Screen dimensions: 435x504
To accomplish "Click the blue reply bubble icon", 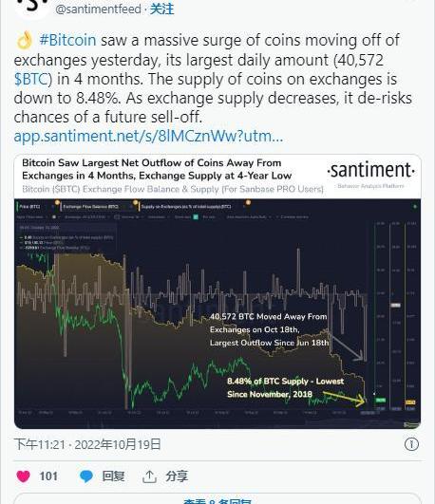I will [x=86, y=476].
